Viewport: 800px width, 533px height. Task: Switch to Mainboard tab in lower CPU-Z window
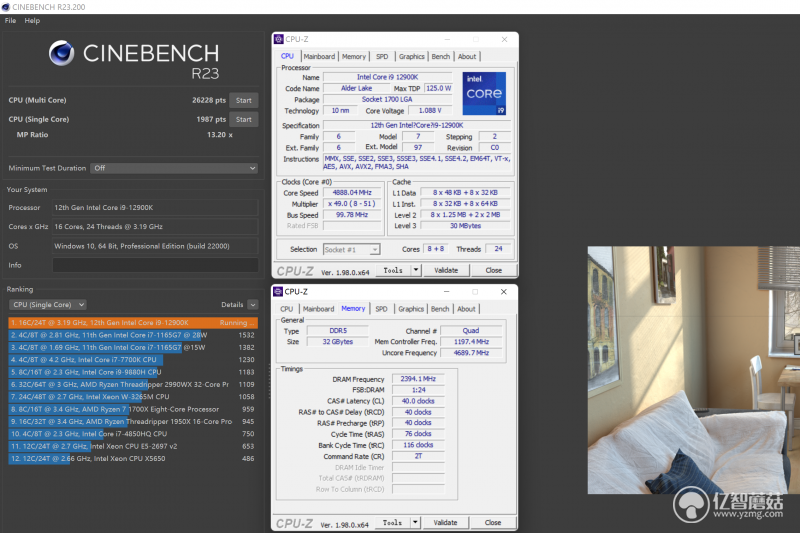pyautogui.click(x=318, y=309)
